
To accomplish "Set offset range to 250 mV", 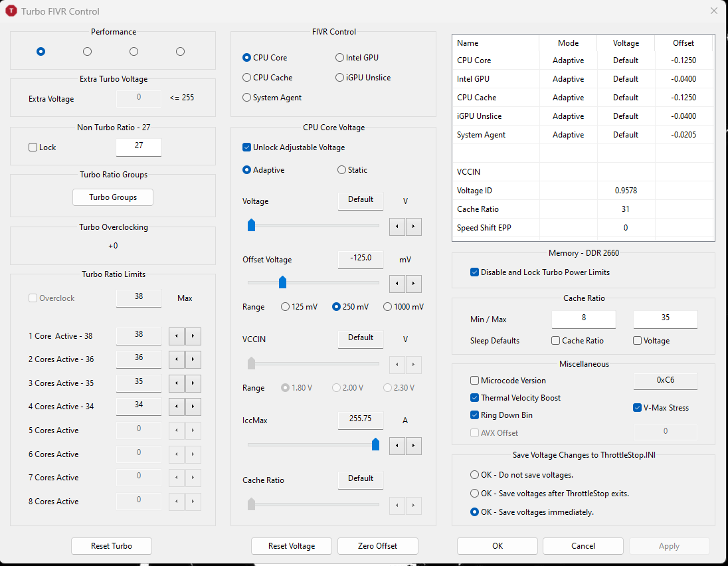I will [351, 307].
